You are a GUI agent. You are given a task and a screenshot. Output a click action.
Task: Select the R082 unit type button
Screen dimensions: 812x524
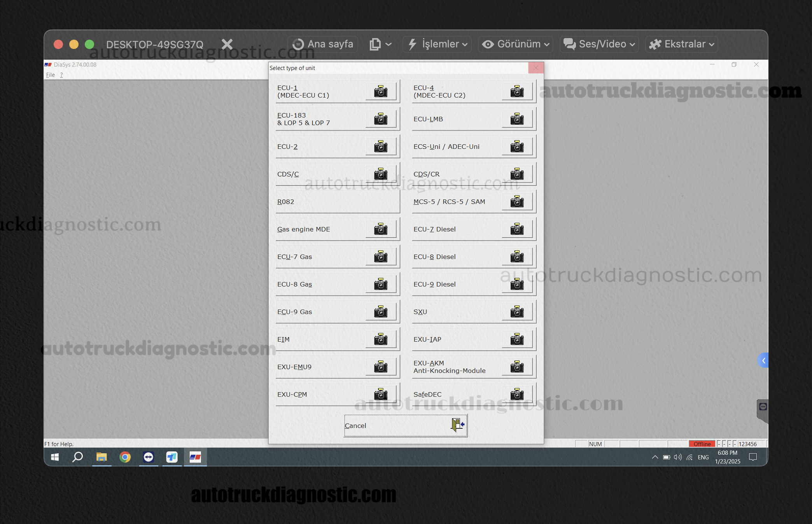point(337,202)
